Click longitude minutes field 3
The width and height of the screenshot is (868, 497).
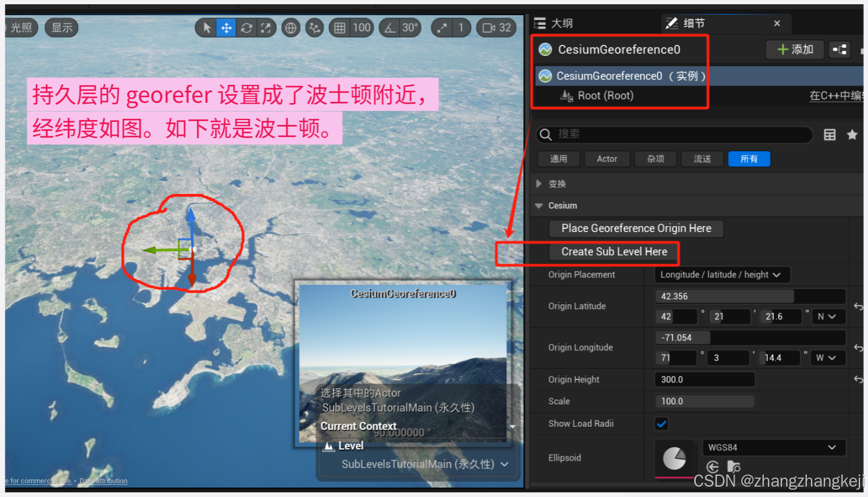[729, 358]
